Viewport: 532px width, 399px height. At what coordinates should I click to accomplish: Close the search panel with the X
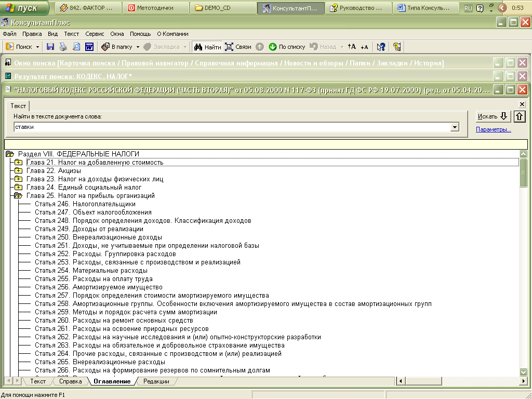click(522, 104)
